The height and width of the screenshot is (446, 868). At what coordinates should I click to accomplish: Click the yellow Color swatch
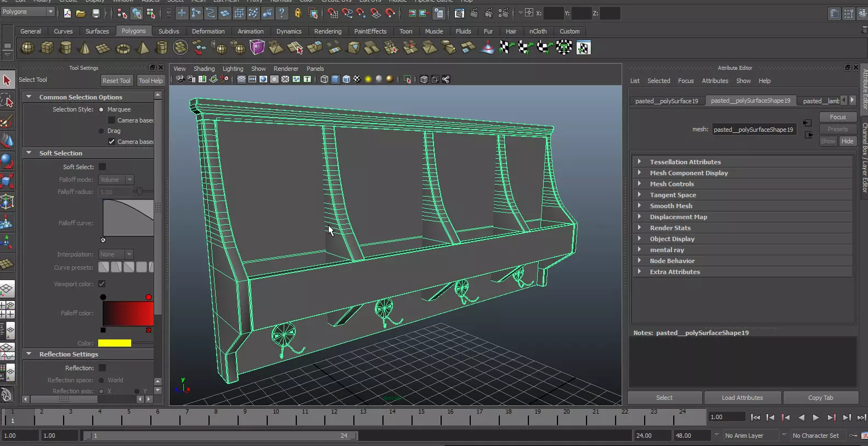click(x=115, y=343)
